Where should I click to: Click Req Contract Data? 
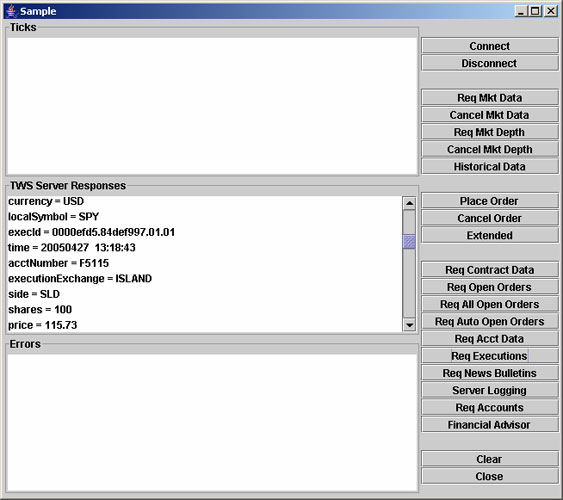pos(490,270)
